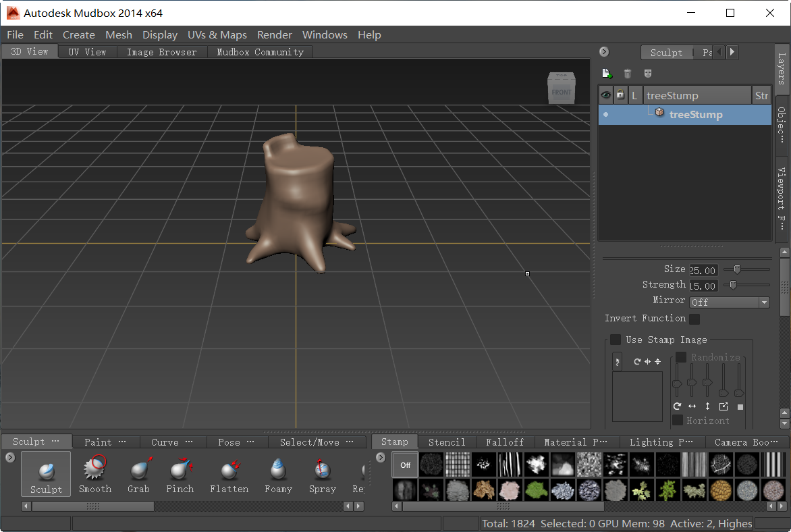Select the treeStump layer row
This screenshot has height=532, width=791.
tap(684, 115)
